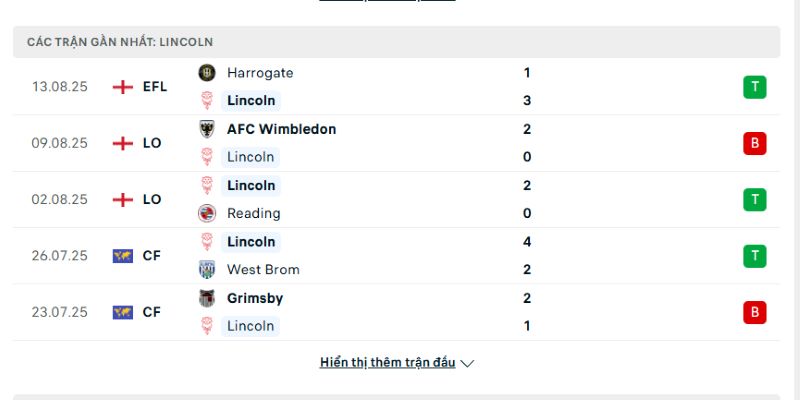Click the green T badge for Reading match
Viewport: 800px width, 400px height.
755,199
